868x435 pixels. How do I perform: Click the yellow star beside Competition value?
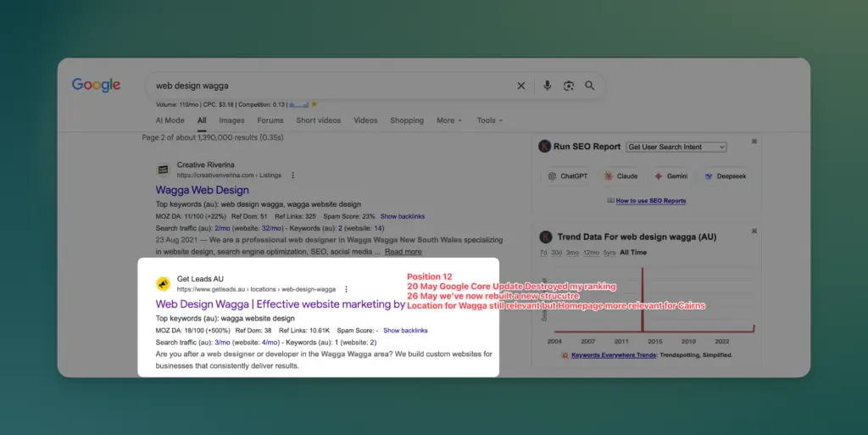[314, 104]
